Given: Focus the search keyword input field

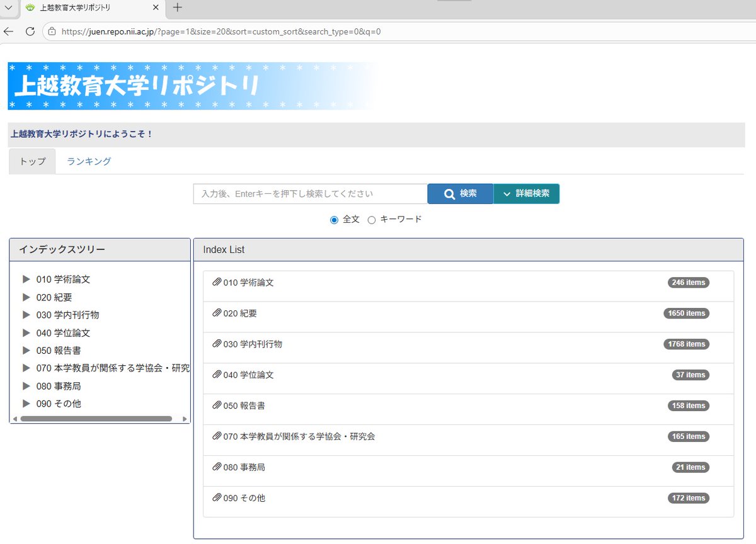Looking at the screenshot, I should pos(311,194).
